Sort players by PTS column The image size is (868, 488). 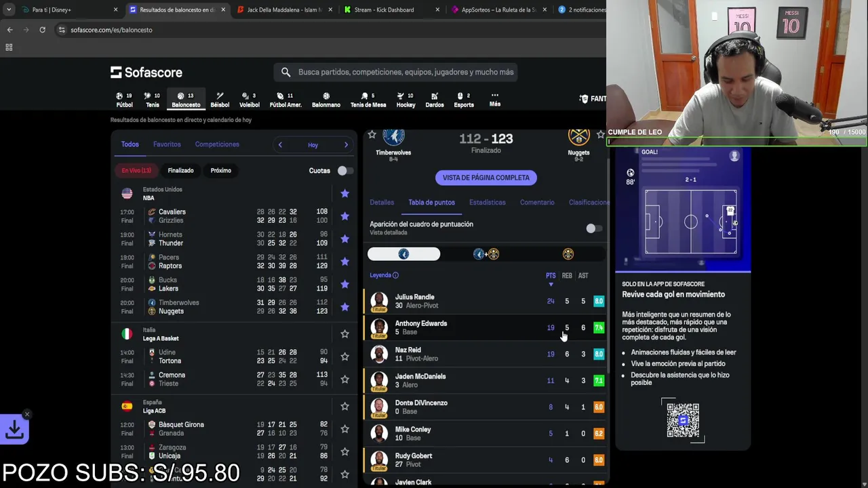pyautogui.click(x=551, y=276)
